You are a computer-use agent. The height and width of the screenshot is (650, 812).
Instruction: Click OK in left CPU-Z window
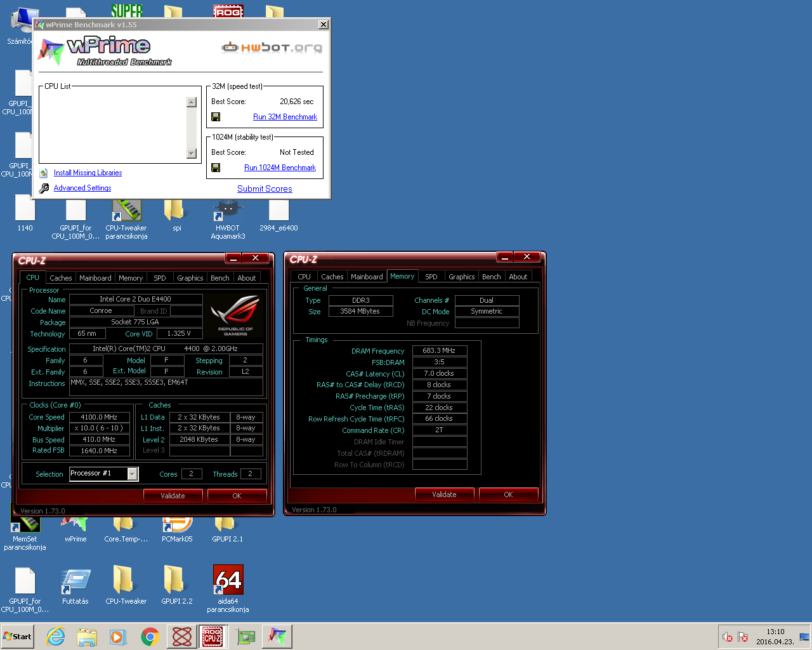pos(237,496)
